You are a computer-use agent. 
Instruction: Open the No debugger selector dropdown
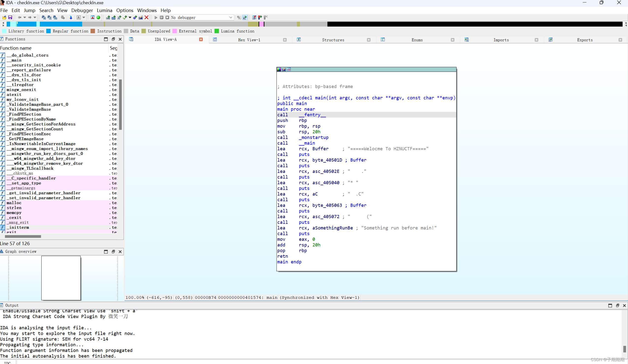tap(231, 17)
